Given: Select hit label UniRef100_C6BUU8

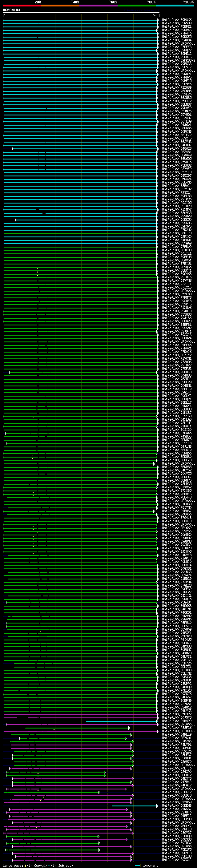Looking at the screenshot, I should (x=177, y=410).
